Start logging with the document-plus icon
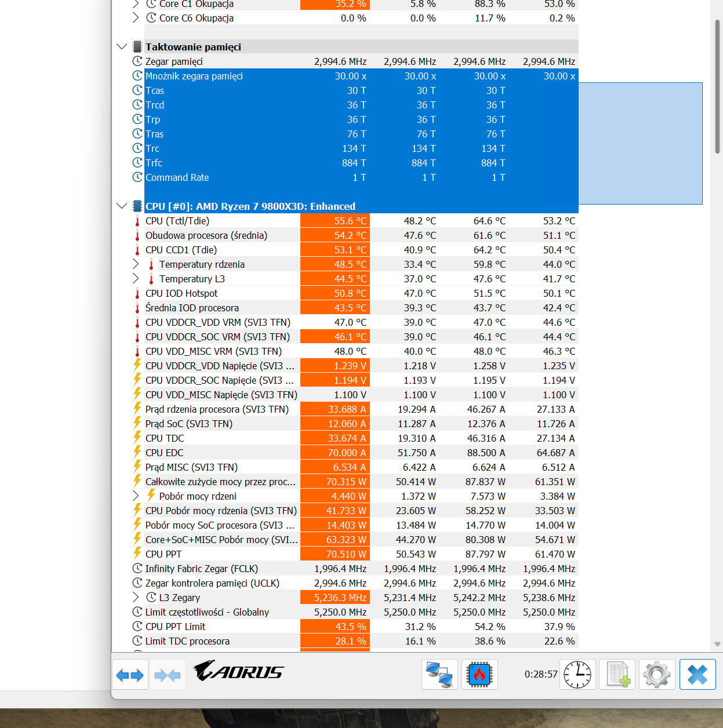Viewport: 723px width, 728px height. [x=617, y=674]
